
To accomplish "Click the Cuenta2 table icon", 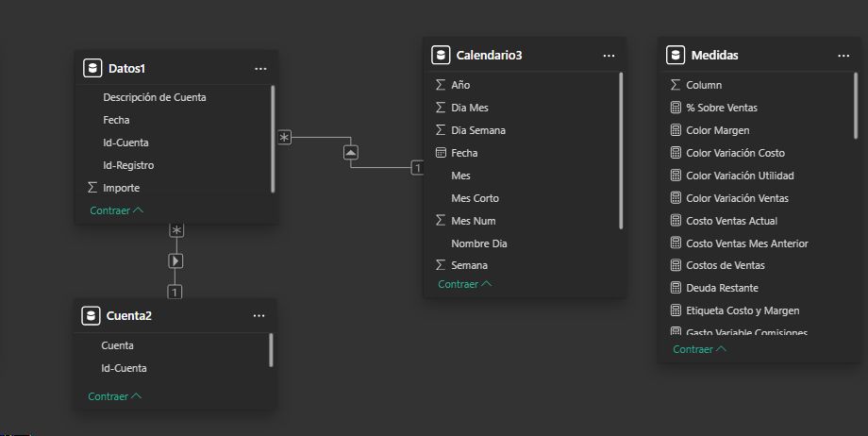I will point(91,315).
